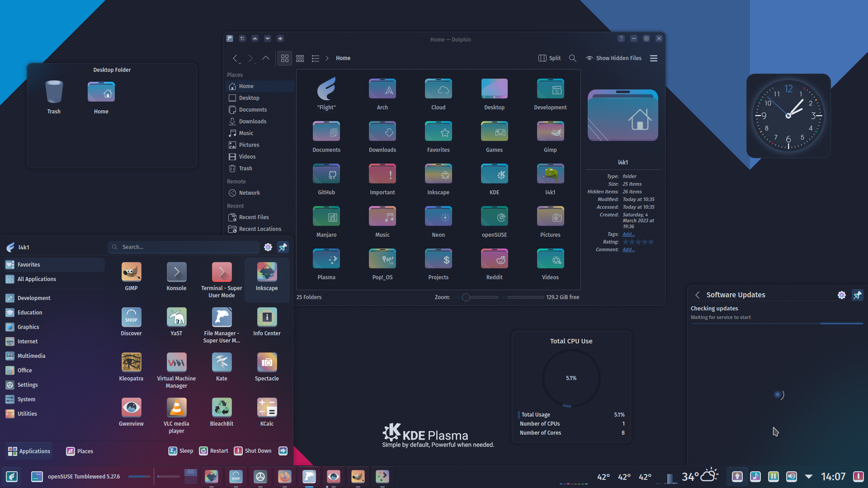Screen dimensions: 868x488
Task: Open Spectacle screenshot tool
Action: coord(267,362)
